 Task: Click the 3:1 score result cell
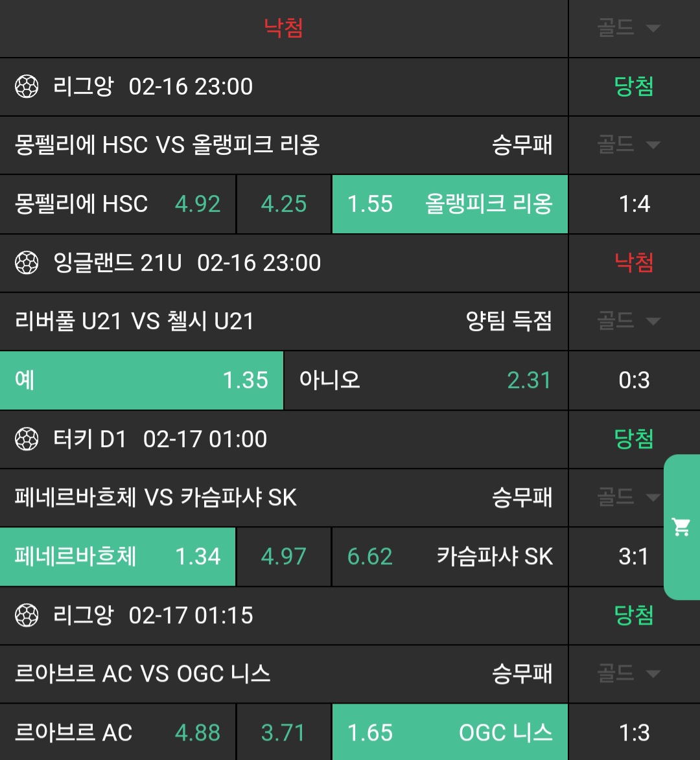coord(634,557)
